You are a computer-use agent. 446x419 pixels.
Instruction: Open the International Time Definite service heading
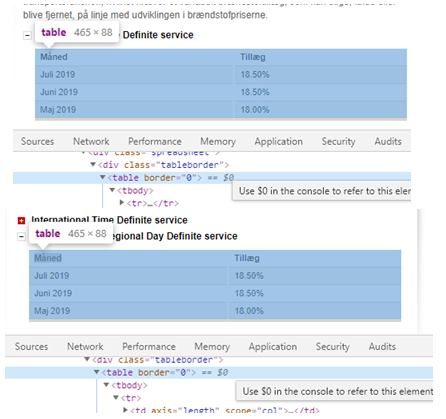[109, 220]
